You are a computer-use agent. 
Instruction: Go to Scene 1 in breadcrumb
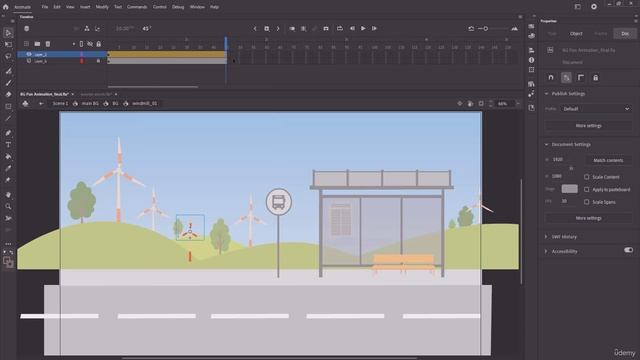[x=60, y=104]
